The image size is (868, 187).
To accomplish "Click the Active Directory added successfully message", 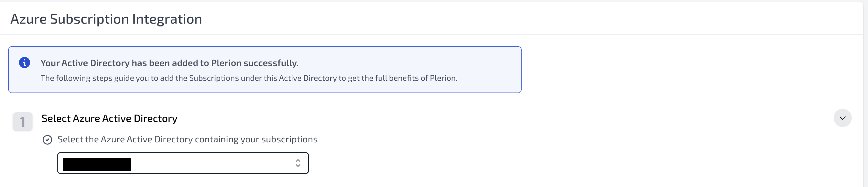I will (x=169, y=63).
